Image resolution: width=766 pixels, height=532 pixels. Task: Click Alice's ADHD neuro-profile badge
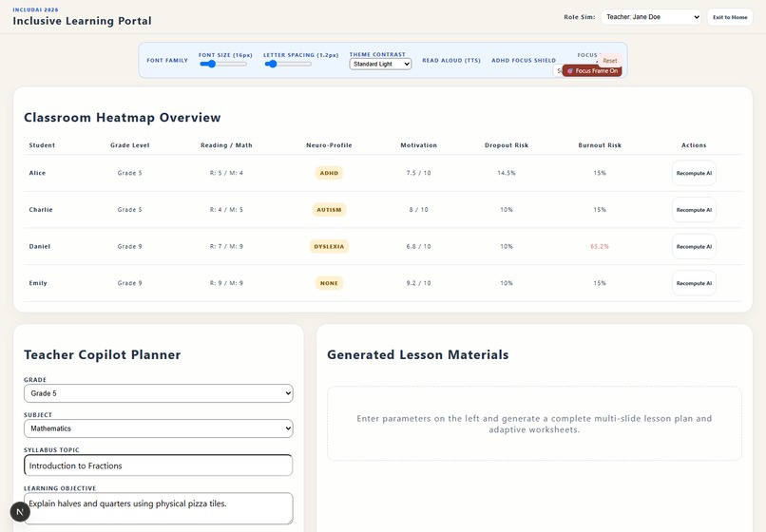[x=329, y=173]
